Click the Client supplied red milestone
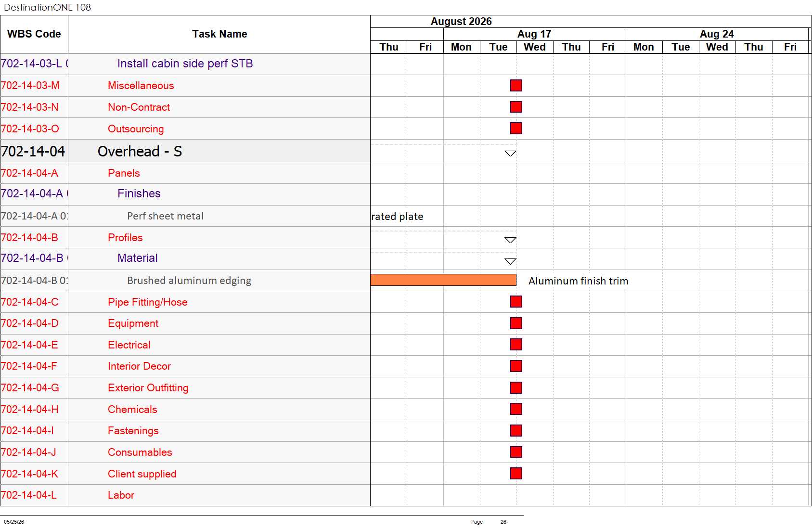The width and height of the screenshot is (812, 528). 516,474
